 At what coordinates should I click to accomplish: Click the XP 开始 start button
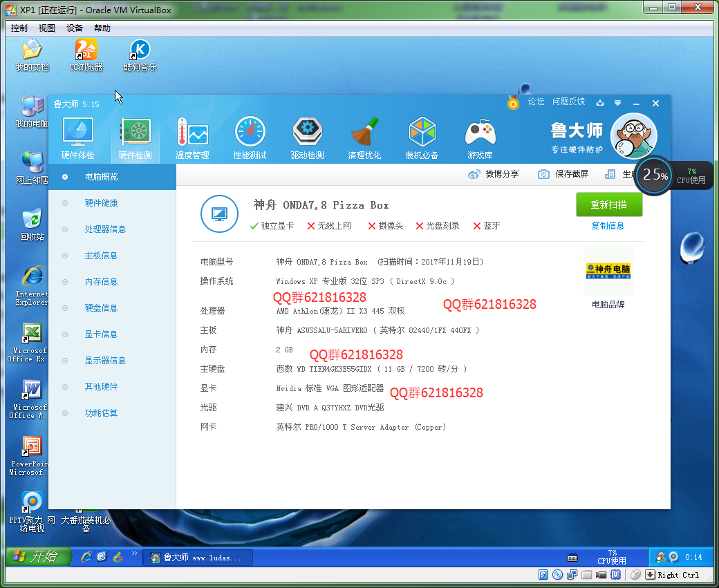(x=39, y=557)
